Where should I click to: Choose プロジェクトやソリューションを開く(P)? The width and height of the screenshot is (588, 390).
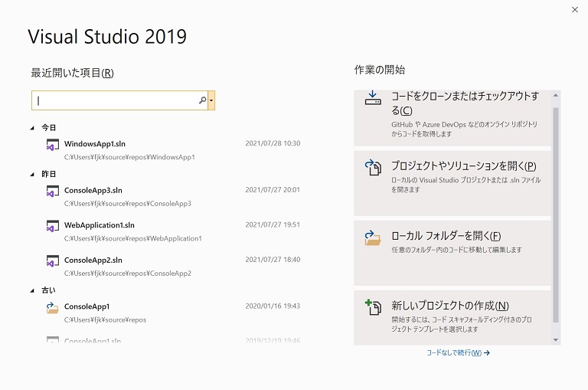(452, 184)
